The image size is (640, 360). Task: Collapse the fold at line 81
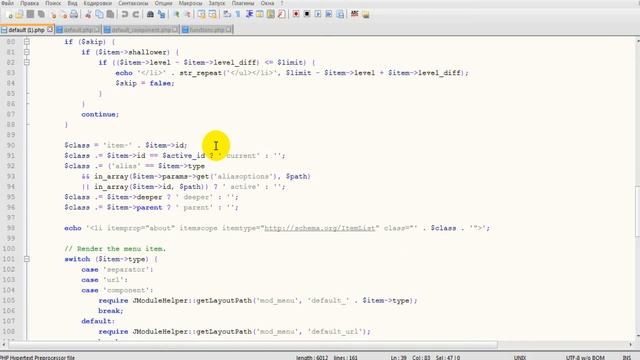27,52
